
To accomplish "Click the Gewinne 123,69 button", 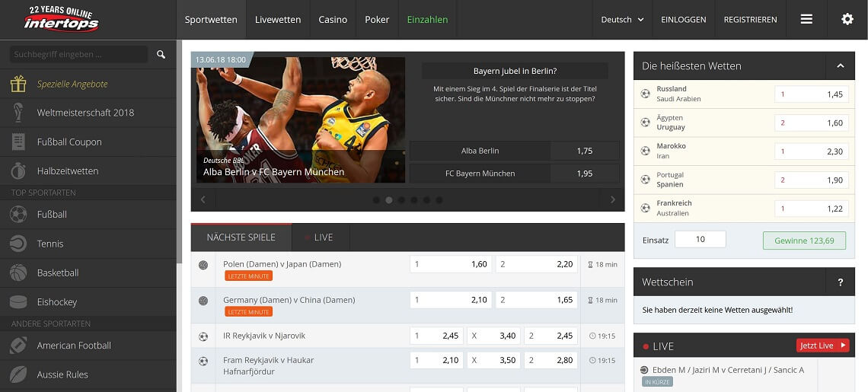I will (x=804, y=241).
